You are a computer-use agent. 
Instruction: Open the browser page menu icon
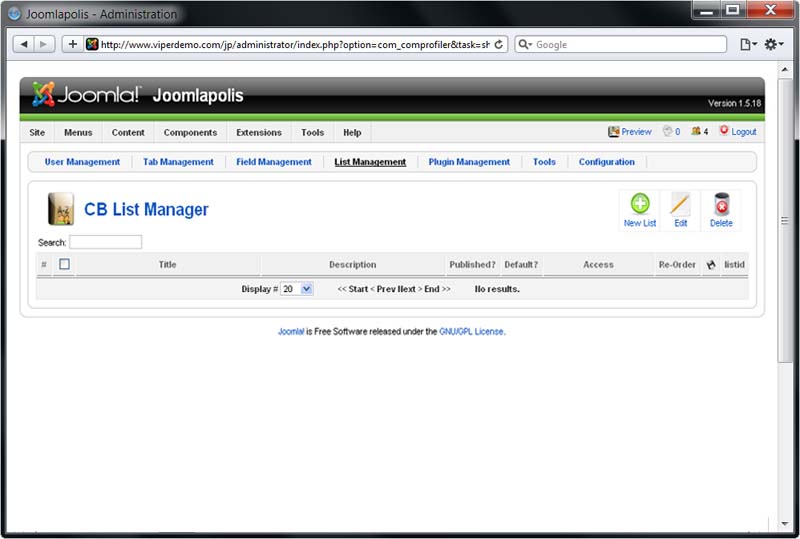click(x=748, y=44)
